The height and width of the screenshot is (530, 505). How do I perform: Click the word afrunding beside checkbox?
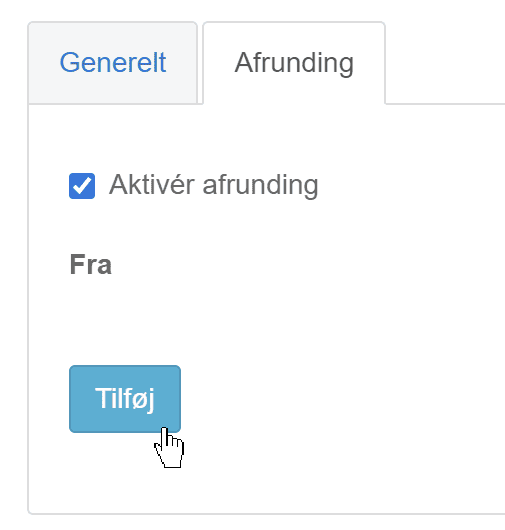pyautogui.click(x=260, y=185)
